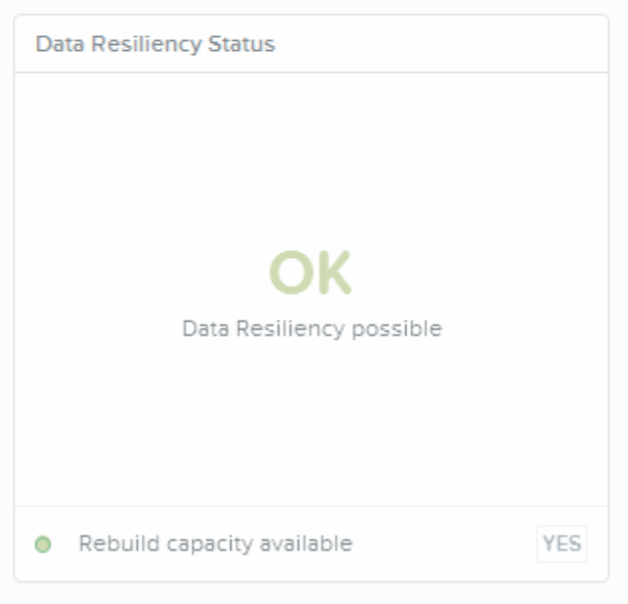The width and height of the screenshot is (628, 604).
Task: Click the word Data in widget header
Action: (x=60, y=44)
